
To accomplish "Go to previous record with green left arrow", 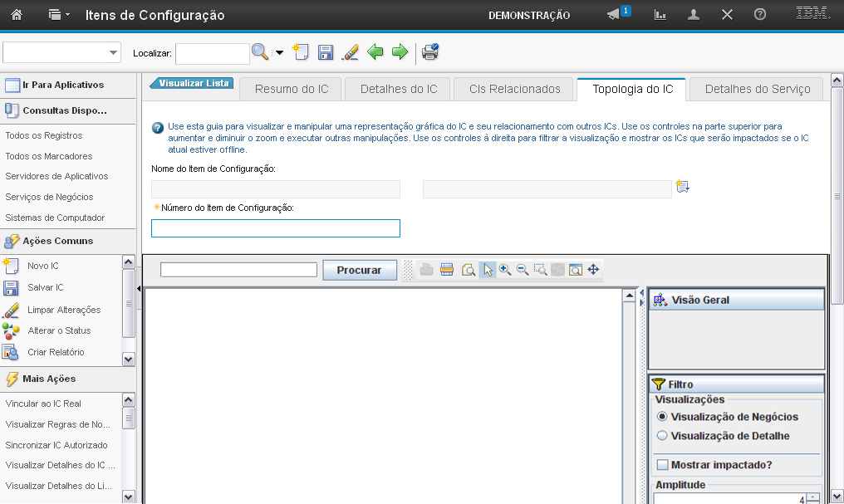I will click(x=375, y=52).
